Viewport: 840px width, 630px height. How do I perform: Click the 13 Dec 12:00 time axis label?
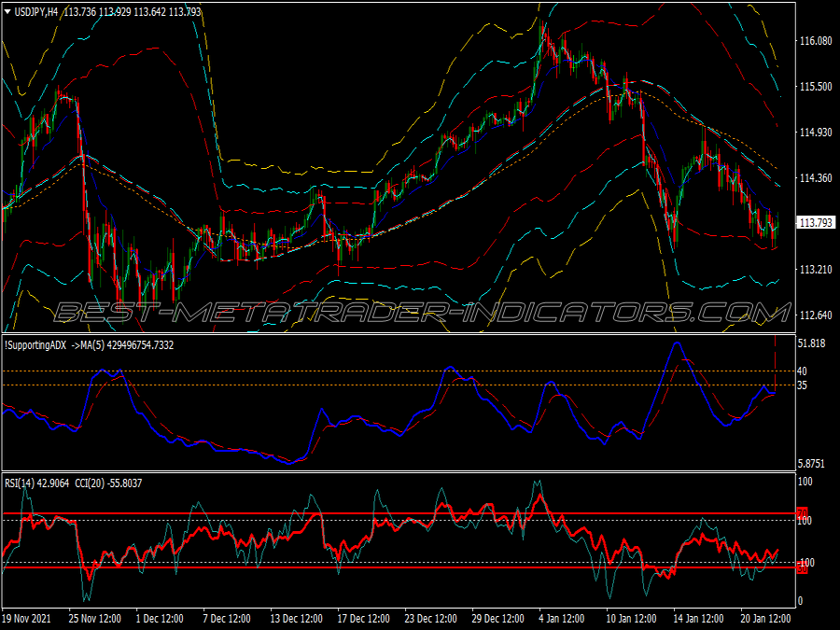pyautogui.click(x=296, y=618)
